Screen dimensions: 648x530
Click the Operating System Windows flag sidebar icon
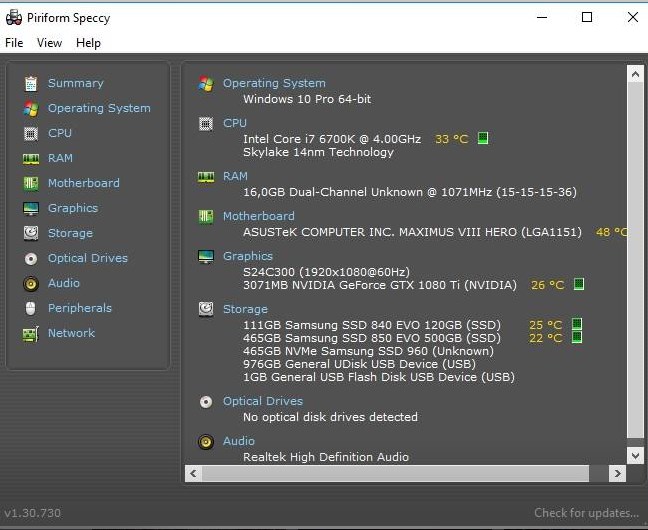[31, 109]
